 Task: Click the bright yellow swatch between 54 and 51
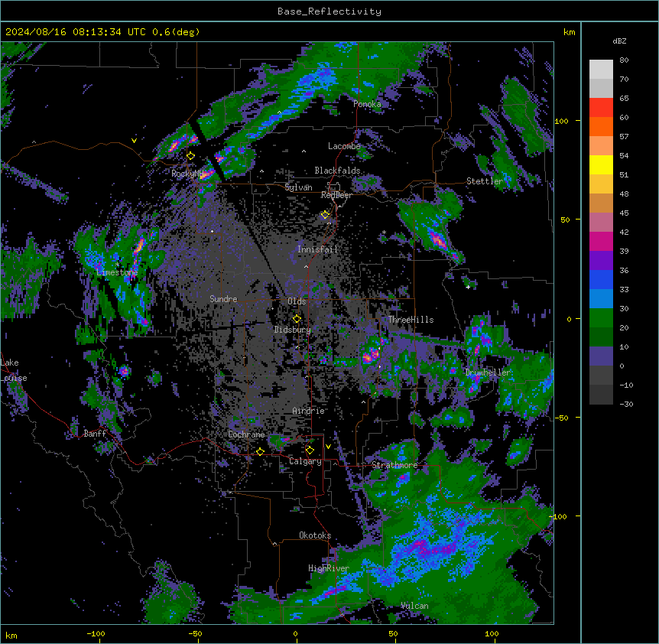601,164
